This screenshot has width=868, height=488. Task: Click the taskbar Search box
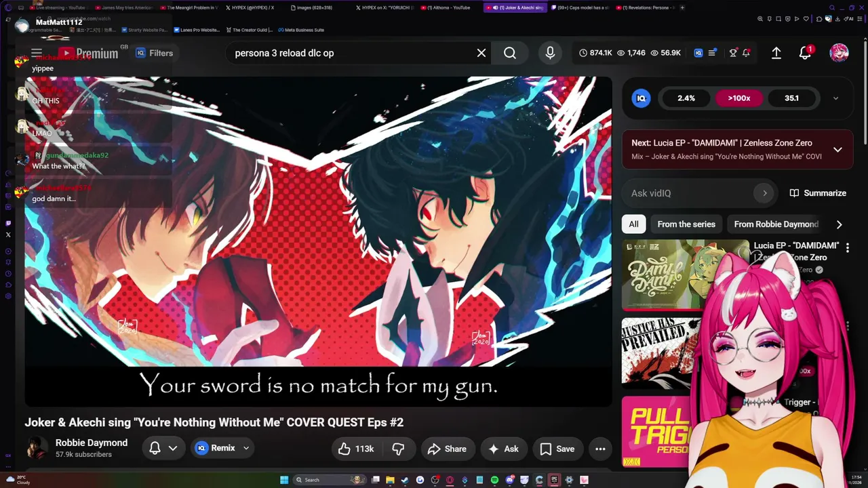pos(330,480)
